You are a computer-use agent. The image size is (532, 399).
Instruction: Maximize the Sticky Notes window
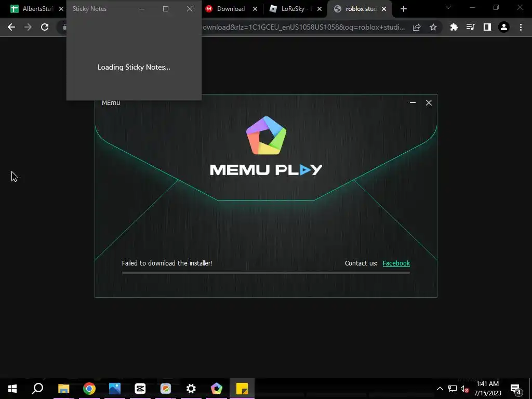pyautogui.click(x=166, y=9)
